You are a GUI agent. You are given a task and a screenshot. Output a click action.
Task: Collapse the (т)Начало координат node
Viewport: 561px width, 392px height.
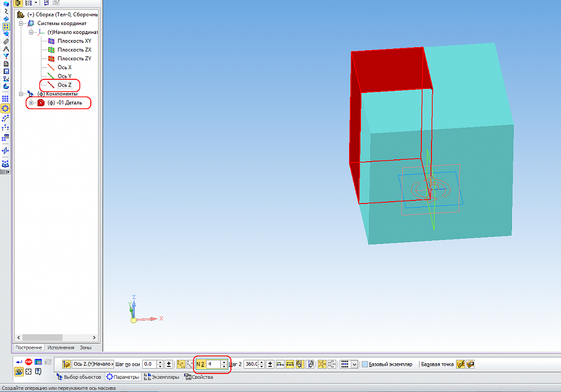click(31, 32)
